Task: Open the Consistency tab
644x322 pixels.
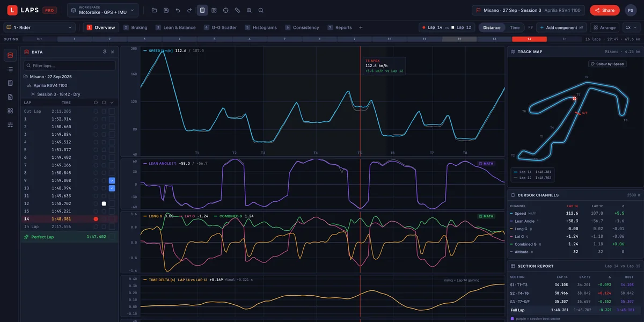Action: (x=302, y=27)
